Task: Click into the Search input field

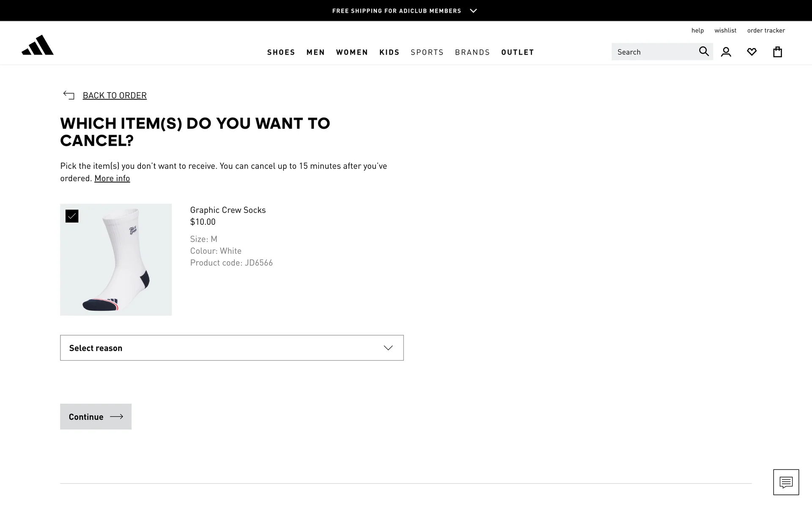Action: click(x=653, y=52)
